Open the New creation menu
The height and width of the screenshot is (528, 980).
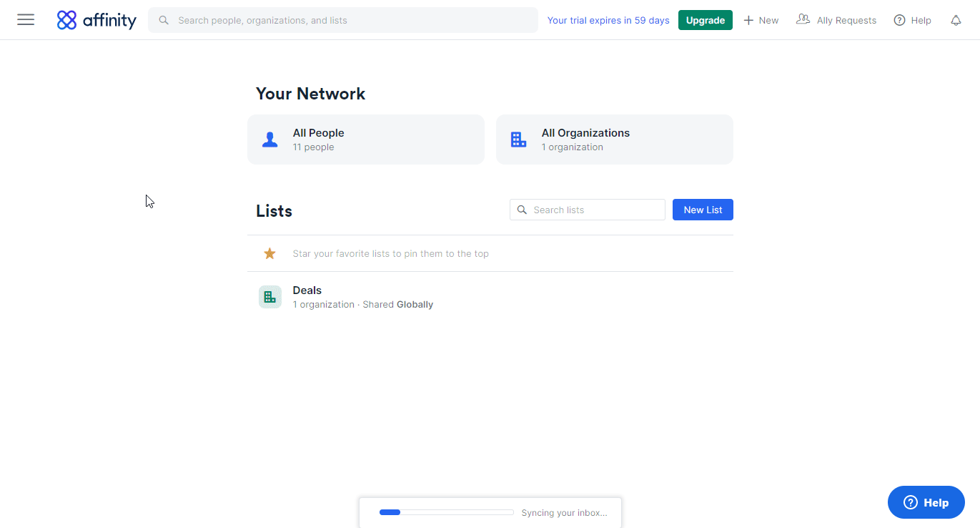click(761, 19)
